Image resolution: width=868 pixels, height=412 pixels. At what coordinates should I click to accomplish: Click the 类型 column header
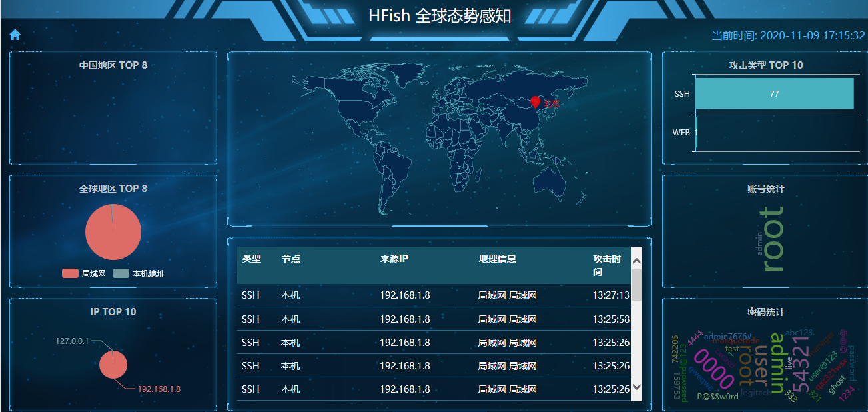pos(252,259)
